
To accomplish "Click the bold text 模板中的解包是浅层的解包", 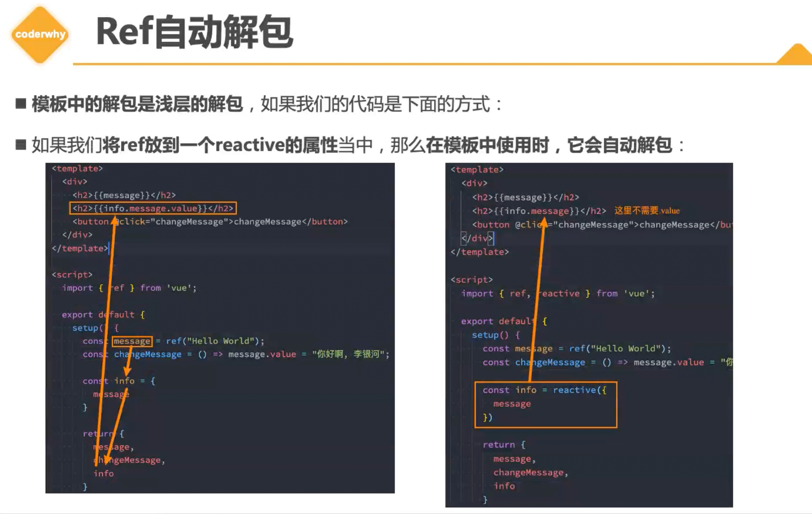I will 137,104.
